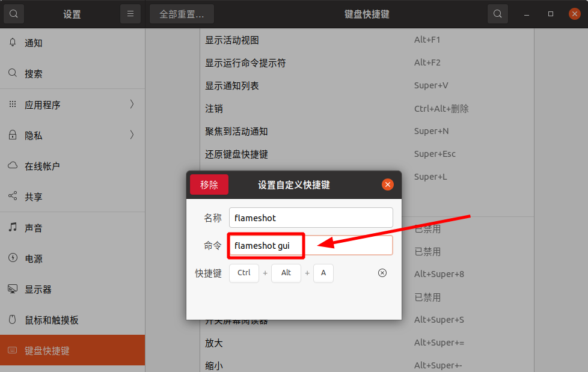Click the mouse icon beside 鼠标和触摸板
Image resolution: width=588 pixels, height=372 pixels.
pyautogui.click(x=13, y=320)
